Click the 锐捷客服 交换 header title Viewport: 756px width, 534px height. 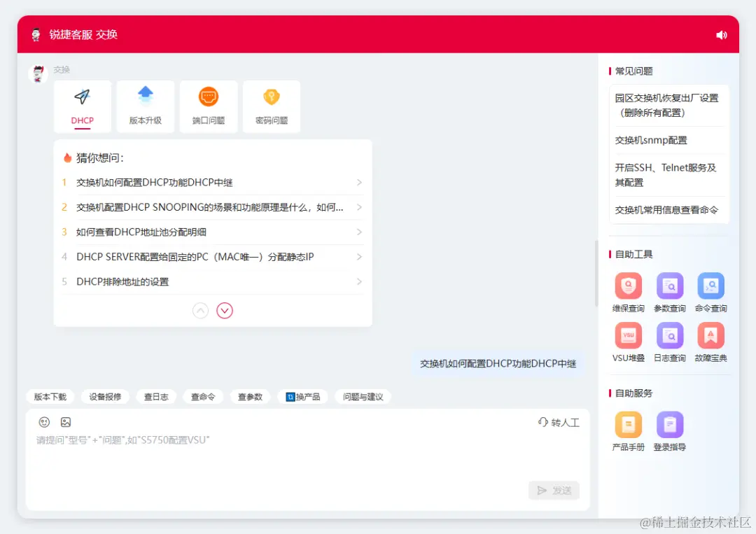(83, 35)
